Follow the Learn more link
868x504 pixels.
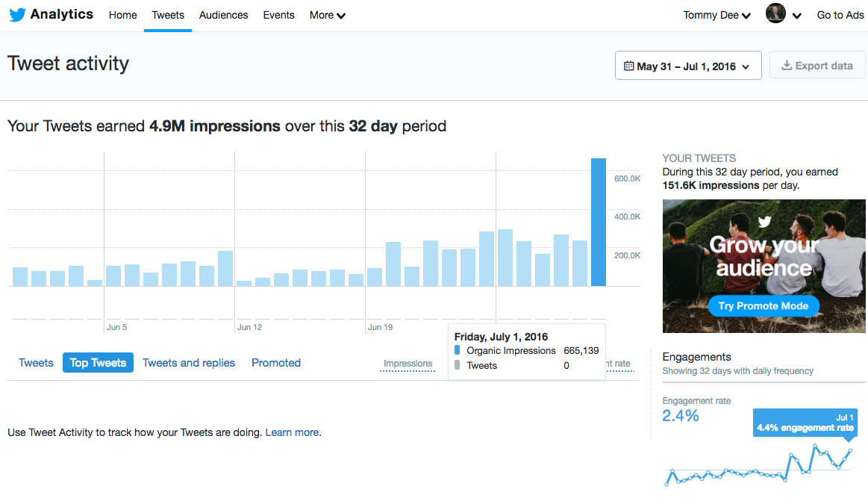tap(293, 432)
